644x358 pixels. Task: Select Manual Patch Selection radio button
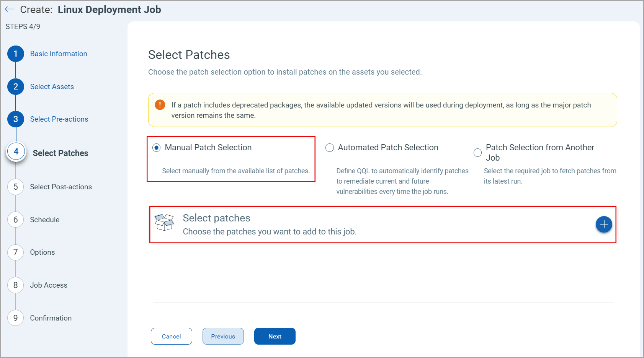[157, 148]
